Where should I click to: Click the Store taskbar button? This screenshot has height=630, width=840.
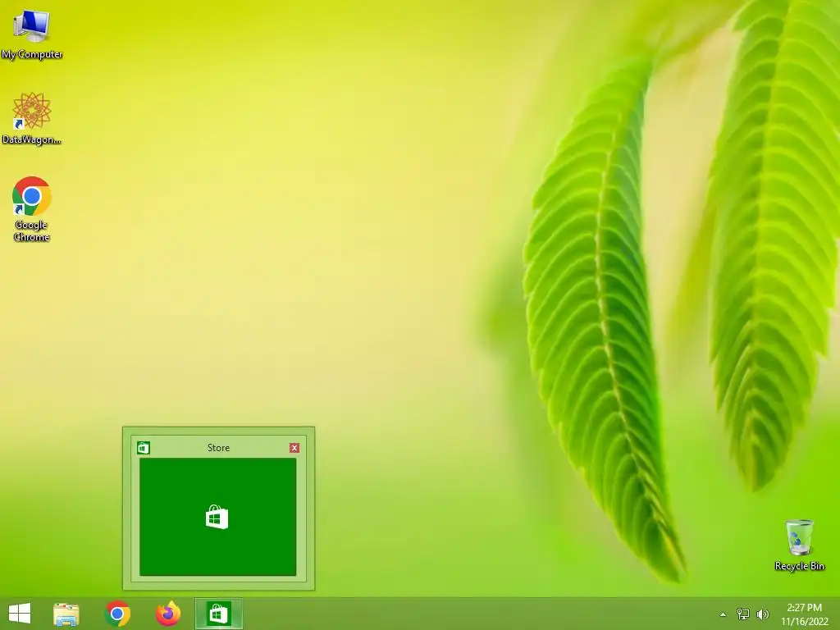[218, 614]
